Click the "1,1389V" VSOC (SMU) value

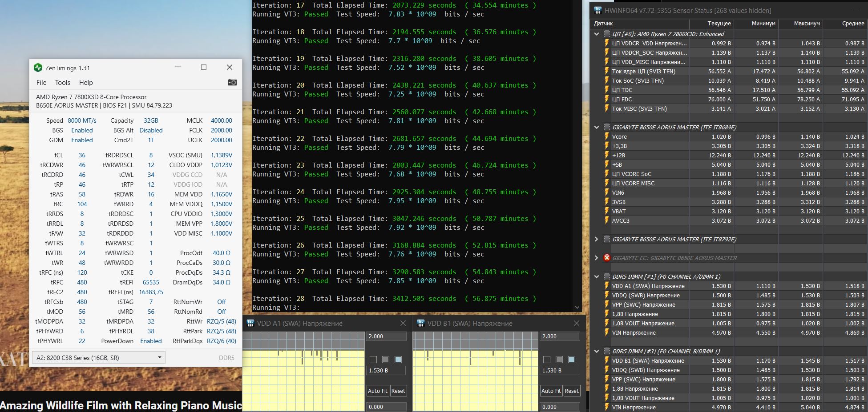pyautogui.click(x=222, y=155)
